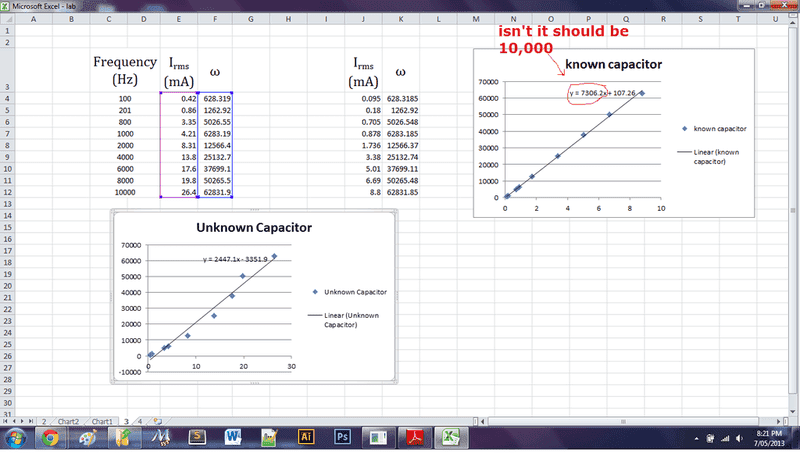The height and width of the screenshot is (460, 800).
Task: Select the Unknown Capacitor chart title
Action: 254,228
